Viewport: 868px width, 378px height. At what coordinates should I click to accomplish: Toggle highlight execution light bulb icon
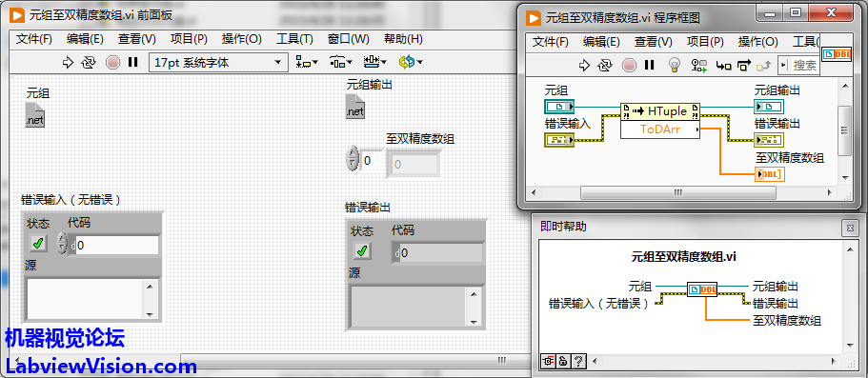point(674,66)
